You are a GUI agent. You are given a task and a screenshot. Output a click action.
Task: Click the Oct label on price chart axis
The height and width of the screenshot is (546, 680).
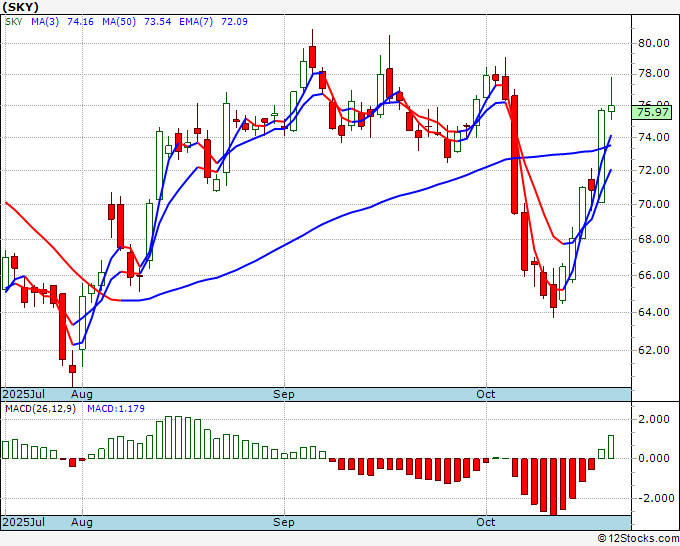coord(486,394)
